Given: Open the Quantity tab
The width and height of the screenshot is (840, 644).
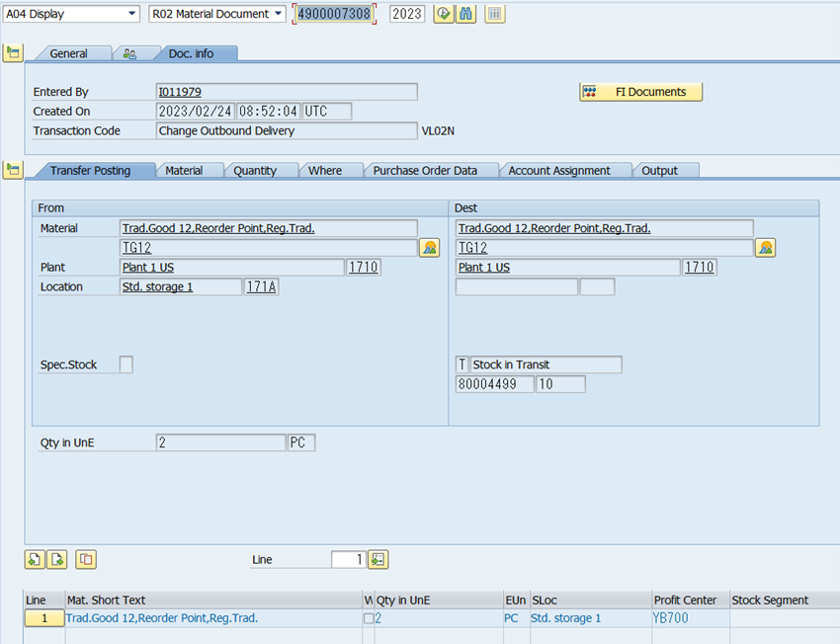Looking at the screenshot, I should [255, 171].
